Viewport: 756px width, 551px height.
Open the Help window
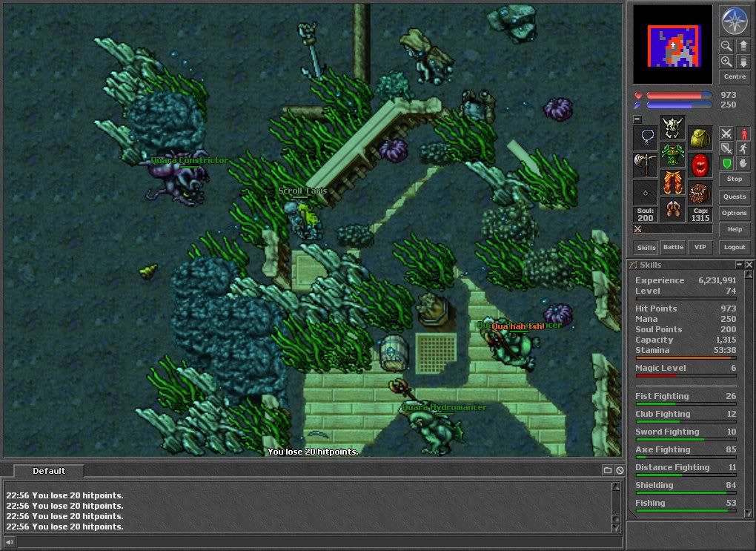(735, 230)
